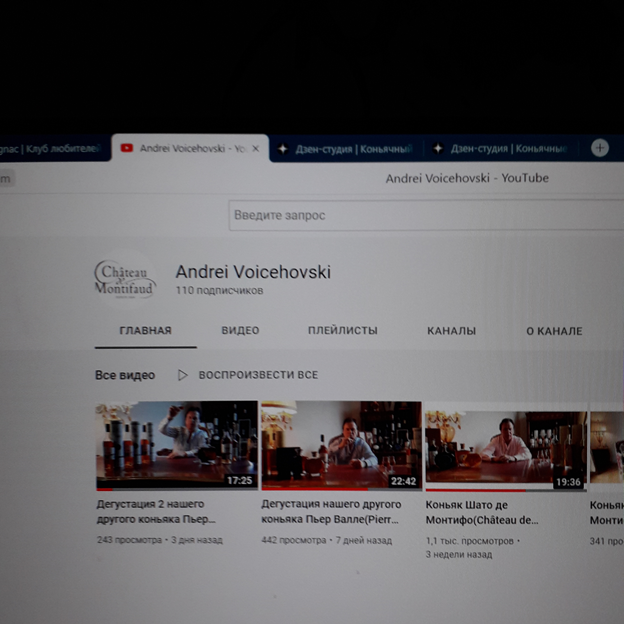Image resolution: width=624 pixels, height=624 pixels.
Task: Open video title Дегустация 2 нашего другого коньяка
Action: pyautogui.click(x=156, y=512)
